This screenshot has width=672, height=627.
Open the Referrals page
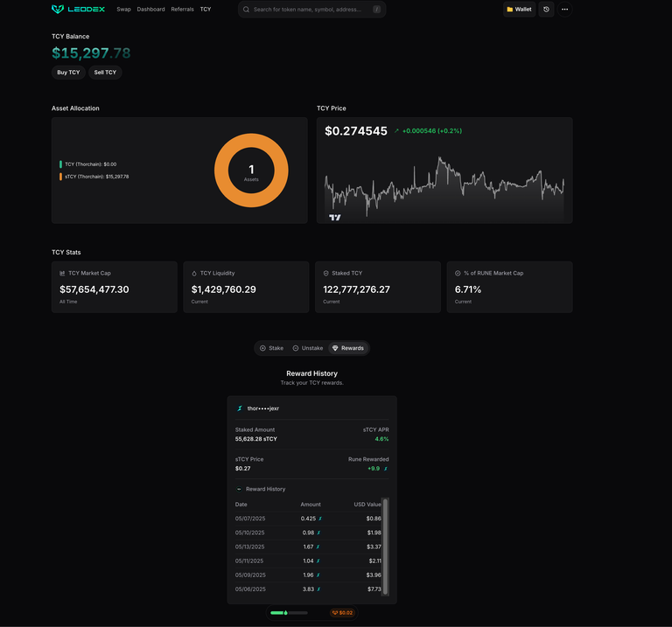(x=182, y=10)
